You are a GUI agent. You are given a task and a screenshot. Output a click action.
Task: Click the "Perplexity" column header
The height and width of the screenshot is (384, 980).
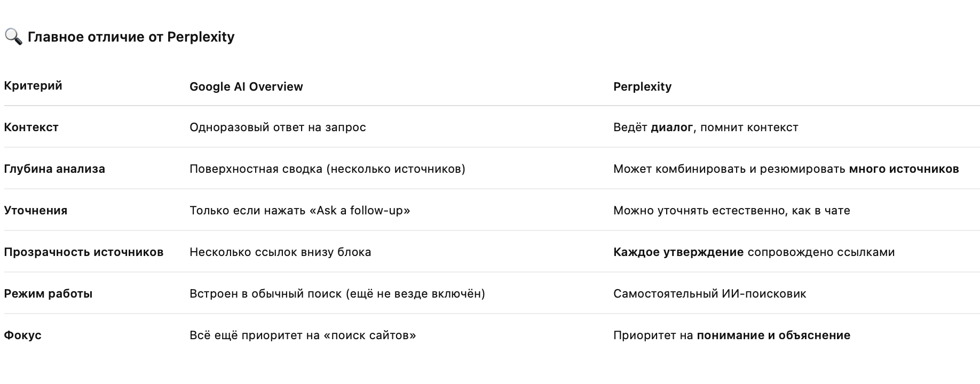click(x=642, y=87)
